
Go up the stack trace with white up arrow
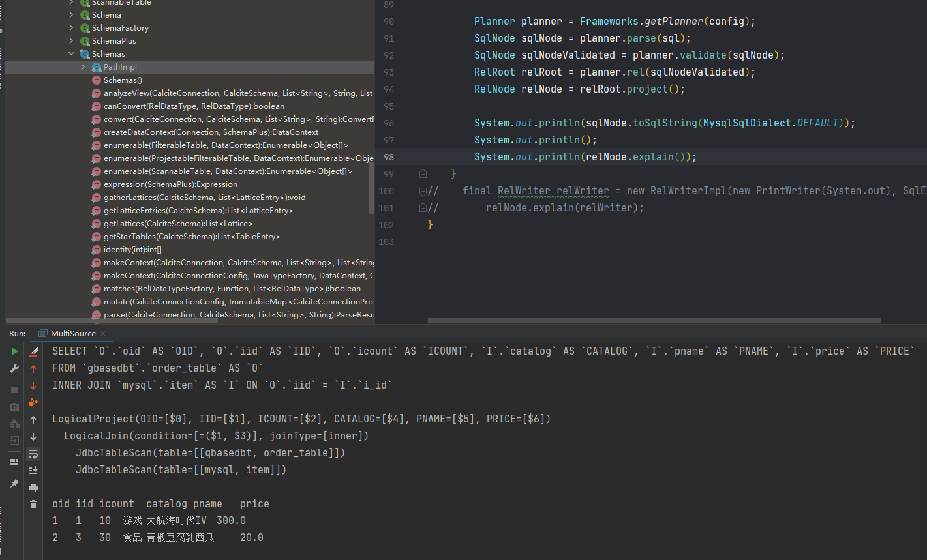coord(33,420)
